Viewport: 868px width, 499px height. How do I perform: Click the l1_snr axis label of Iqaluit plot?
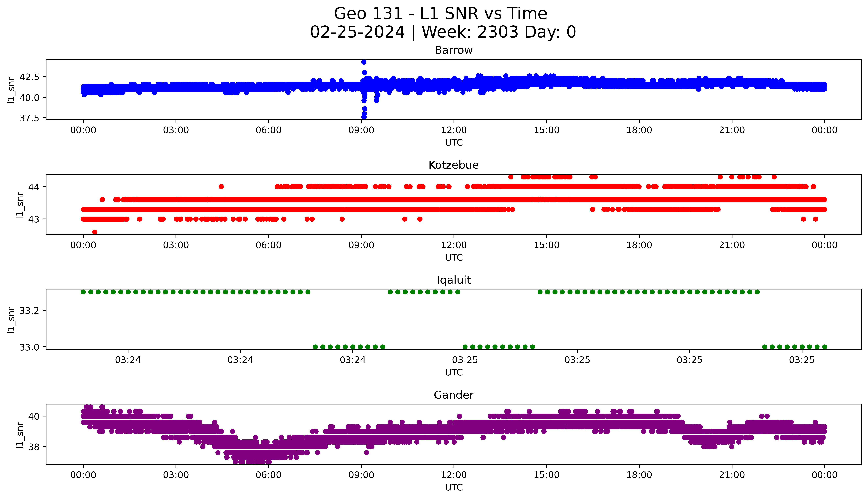[11, 320]
